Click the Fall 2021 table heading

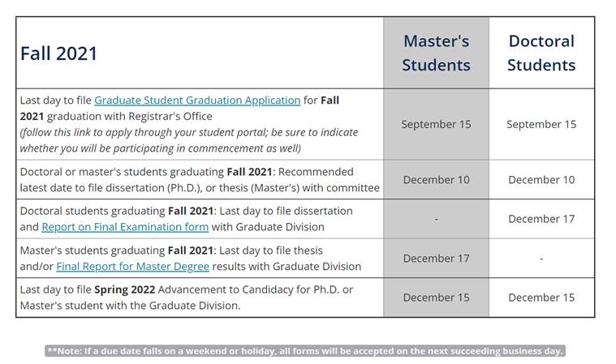tap(58, 54)
